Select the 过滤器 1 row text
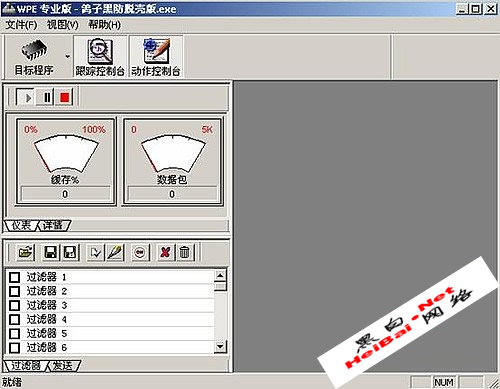Screen dimensions: 500x389 coord(46,277)
